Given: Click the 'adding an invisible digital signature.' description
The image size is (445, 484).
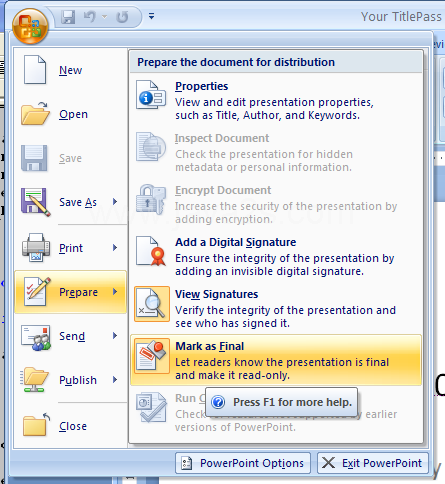Looking at the screenshot, I should pyautogui.click(x=269, y=271).
